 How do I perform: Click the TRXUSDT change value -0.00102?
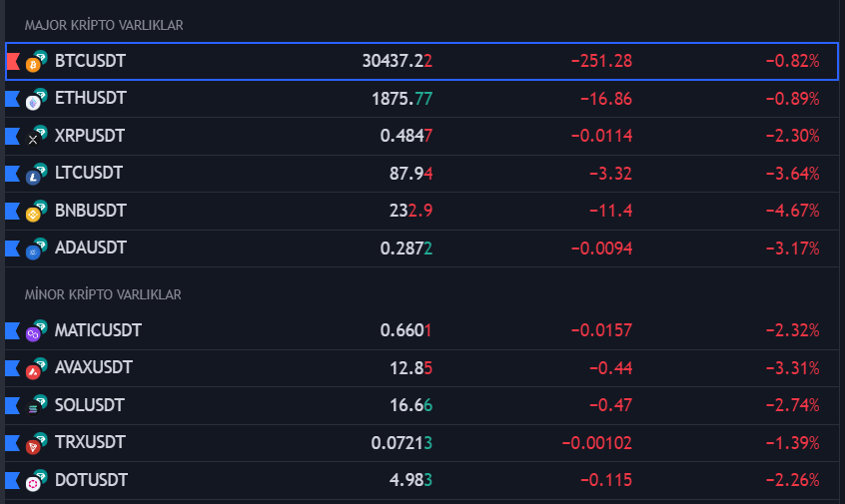click(596, 442)
